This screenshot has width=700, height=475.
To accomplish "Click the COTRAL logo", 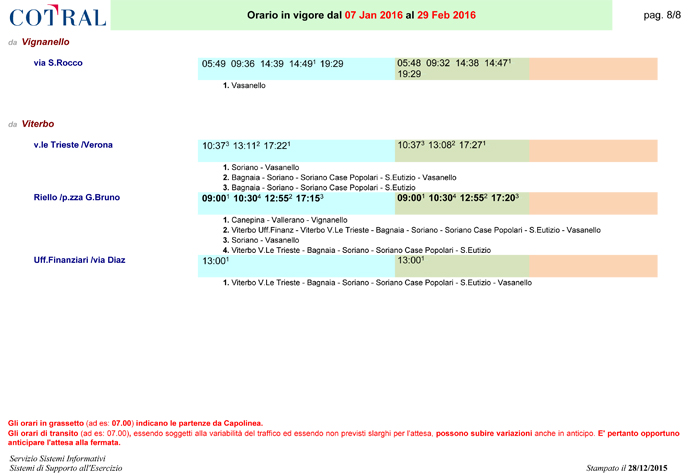I will tap(58, 16).
